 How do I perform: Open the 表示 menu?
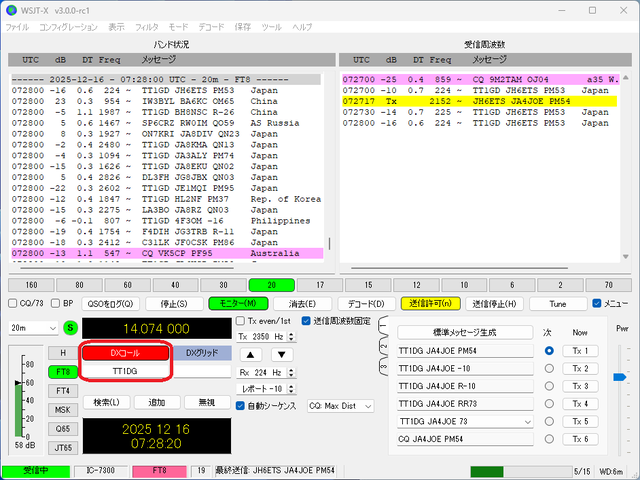point(116,27)
